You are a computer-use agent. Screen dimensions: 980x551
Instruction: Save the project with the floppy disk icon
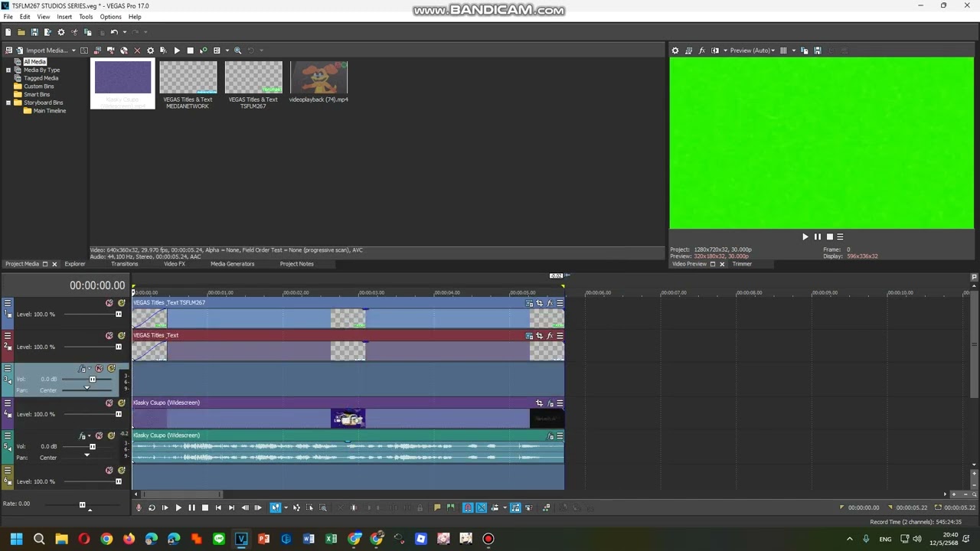point(34,32)
